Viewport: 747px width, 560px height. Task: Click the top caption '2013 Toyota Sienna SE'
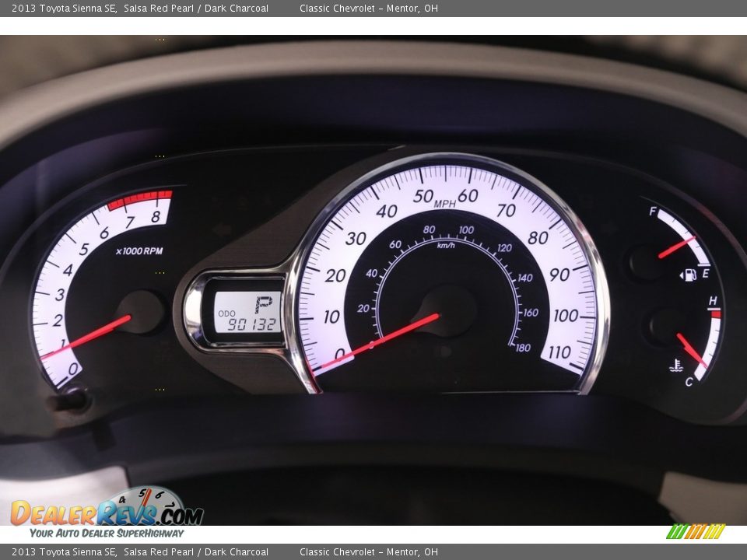click(x=64, y=8)
